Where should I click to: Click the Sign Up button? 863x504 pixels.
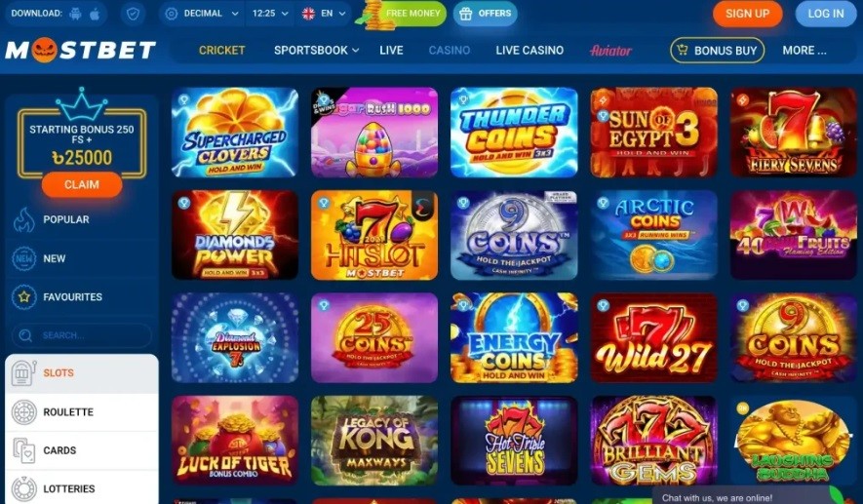(747, 14)
